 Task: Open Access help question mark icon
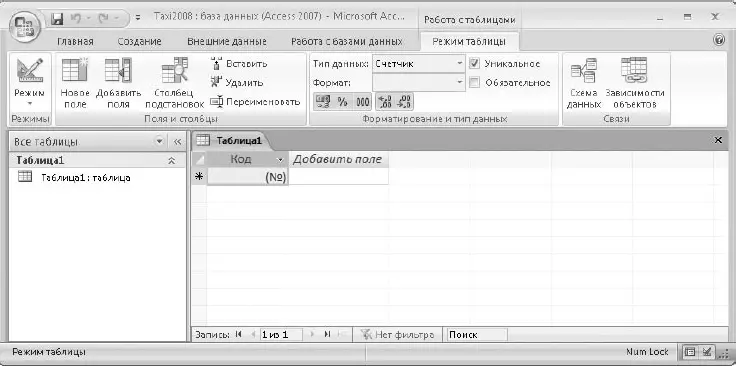(718, 40)
